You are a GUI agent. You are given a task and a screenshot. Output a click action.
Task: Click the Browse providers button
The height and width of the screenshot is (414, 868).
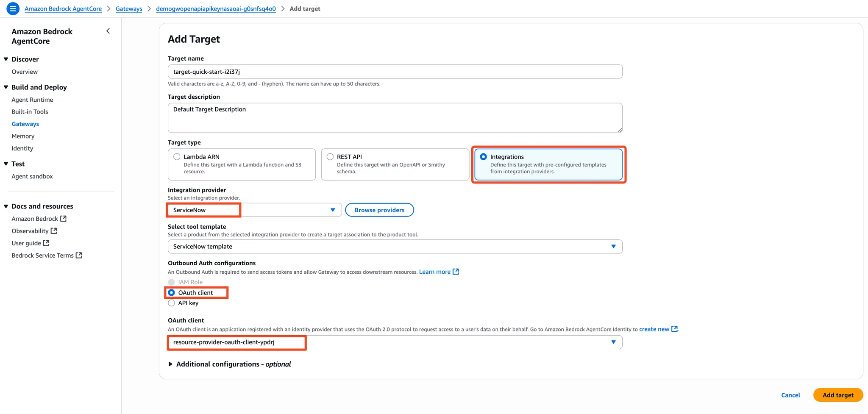click(379, 210)
